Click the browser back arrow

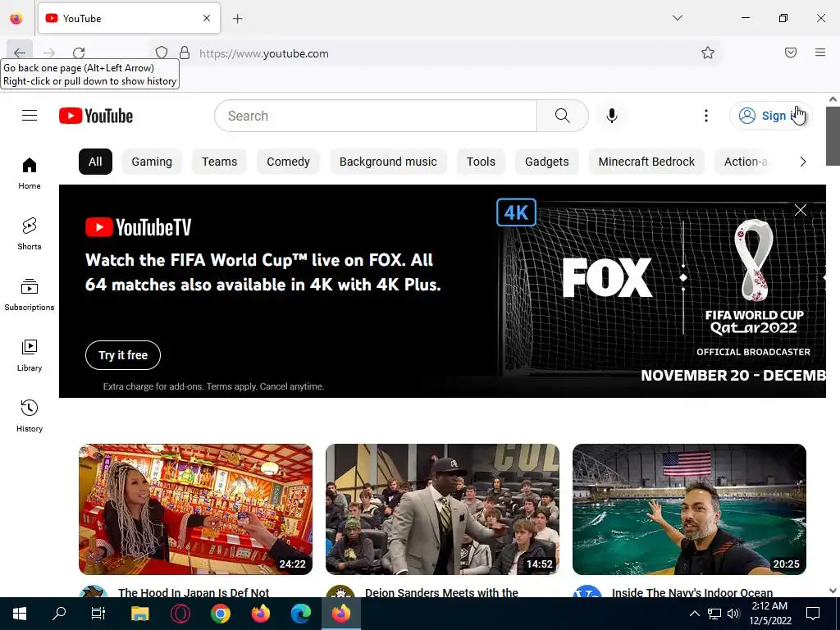coord(20,52)
